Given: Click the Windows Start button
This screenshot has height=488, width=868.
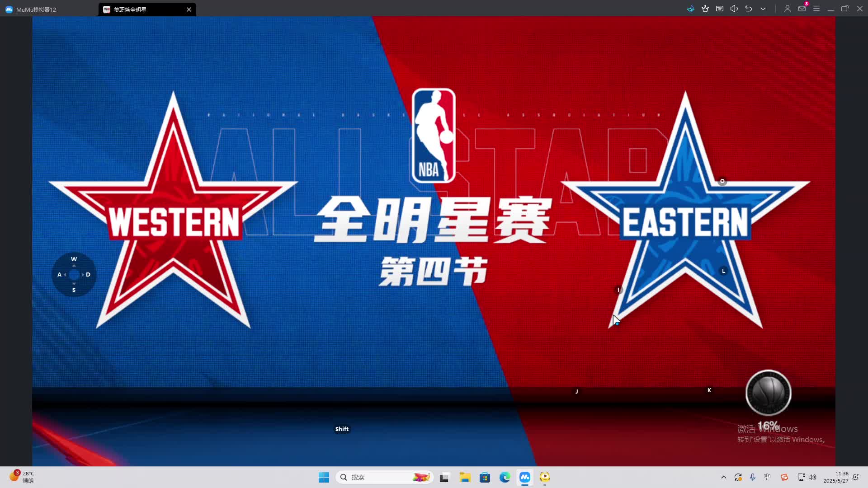Looking at the screenshot, I should pyautogui.click(x=324, y=477).
